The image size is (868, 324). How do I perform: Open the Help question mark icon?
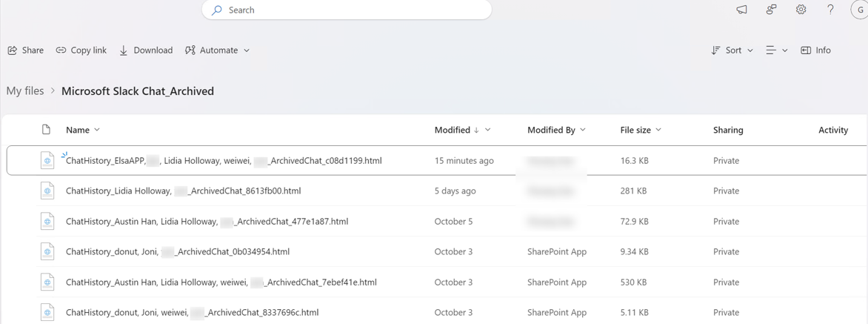(830, 10)
